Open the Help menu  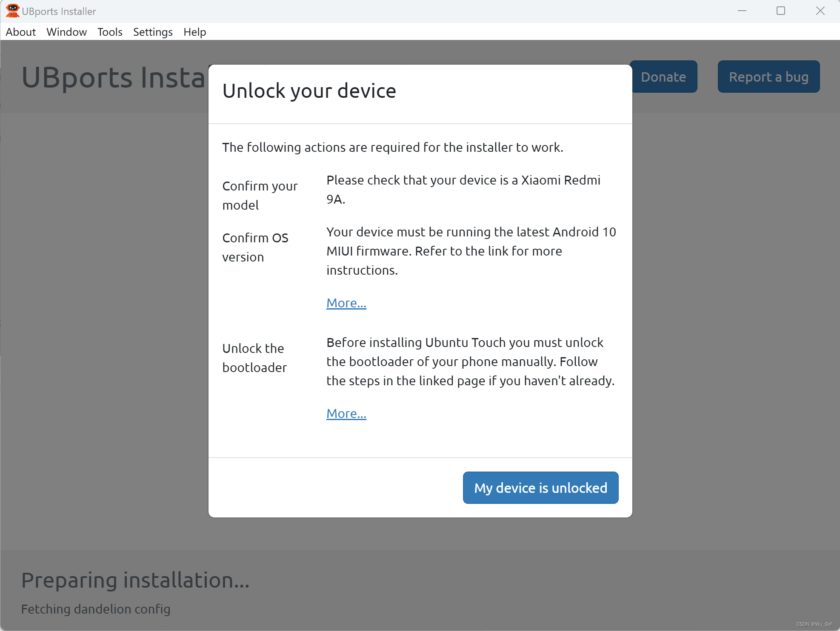194,31
